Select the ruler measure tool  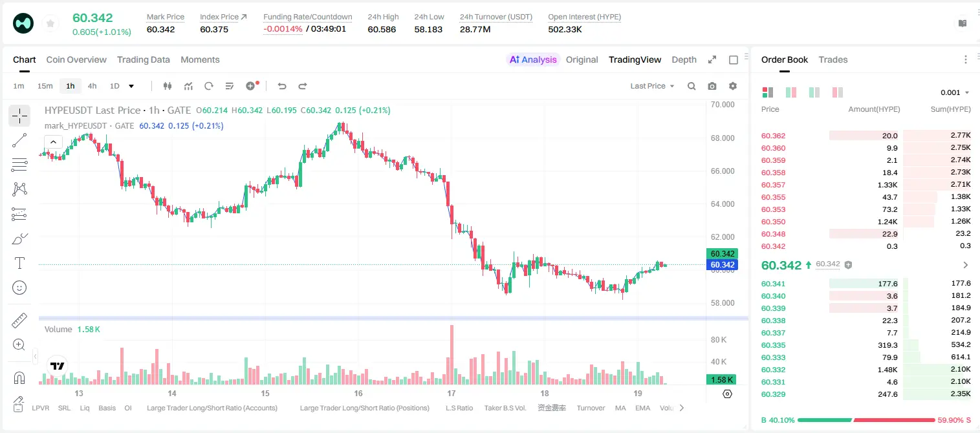point(19,321)
